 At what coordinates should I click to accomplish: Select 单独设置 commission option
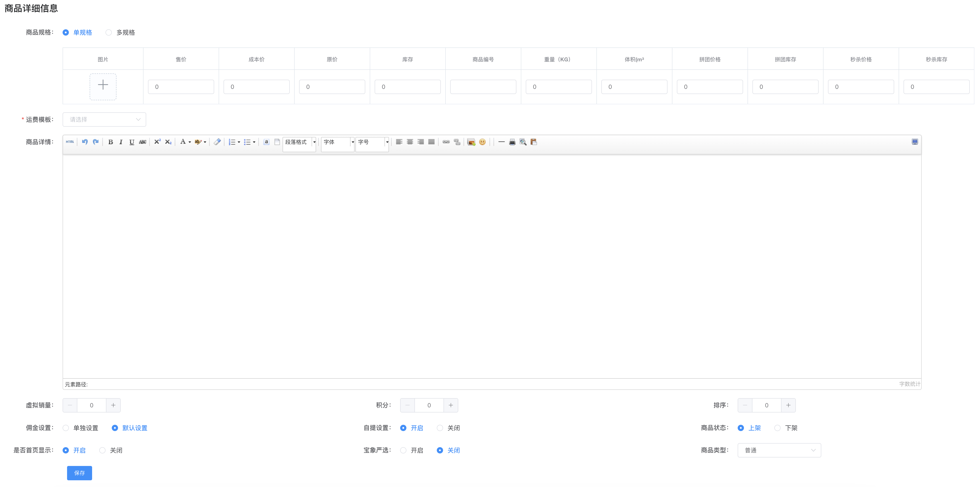coord(66,428)
